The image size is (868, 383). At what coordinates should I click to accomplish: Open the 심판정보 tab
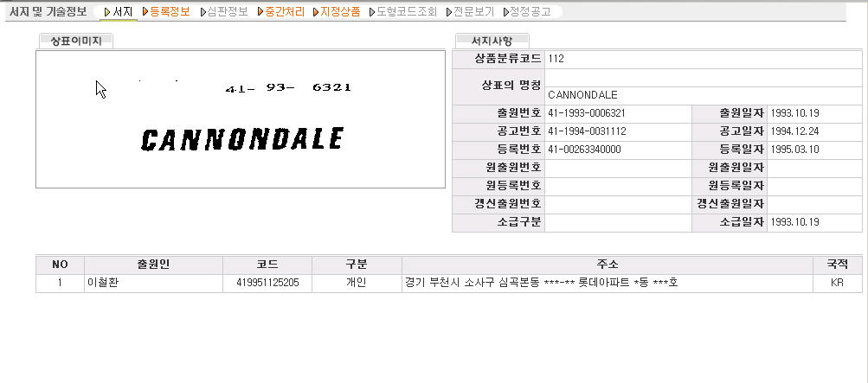[x=228, y=11]
